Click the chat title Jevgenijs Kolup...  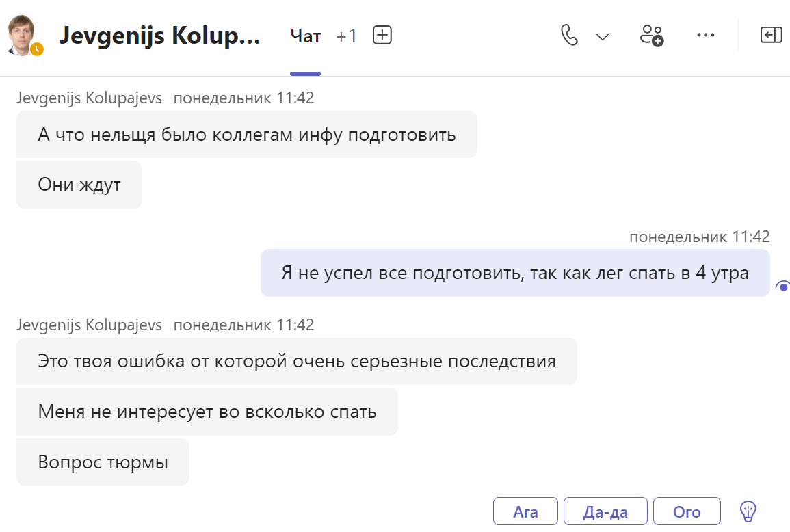(x=159, y=36)
